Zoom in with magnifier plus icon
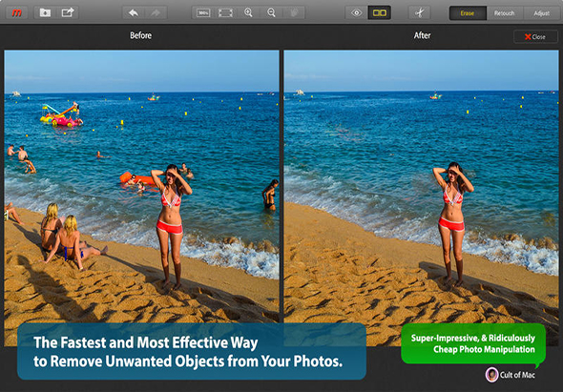The height and width of the screenshot is (392, 563). 248,13
